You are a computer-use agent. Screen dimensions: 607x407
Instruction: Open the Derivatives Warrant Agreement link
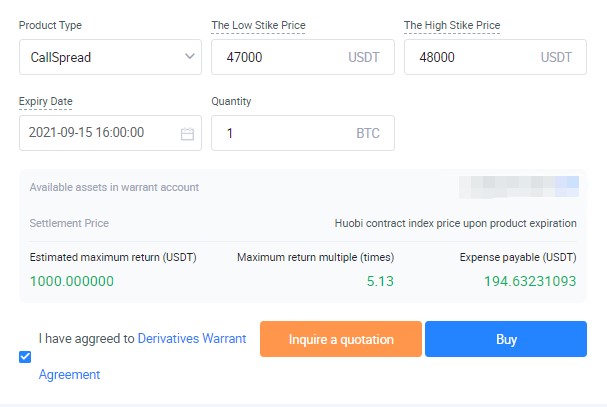pyautogui.click(x=191, y=339)
